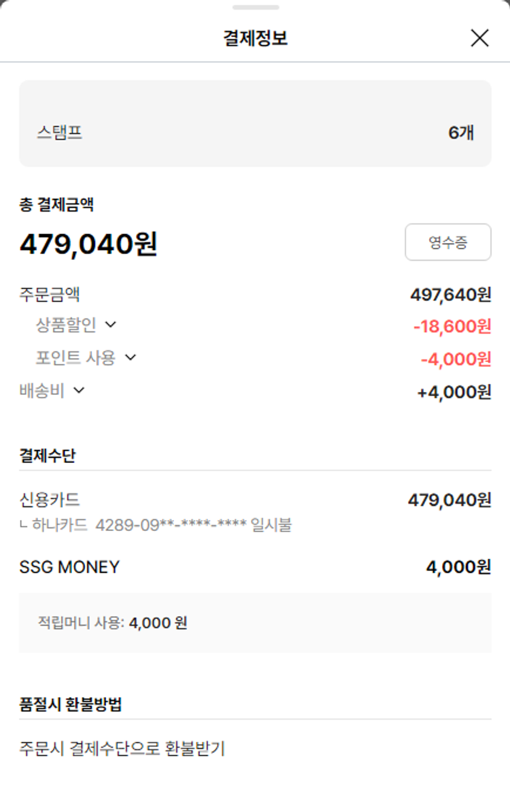Click 주문시 결제수단으로 환불받기 text
The width and height of the screenshot is (510, 812).
pos(122,749)
